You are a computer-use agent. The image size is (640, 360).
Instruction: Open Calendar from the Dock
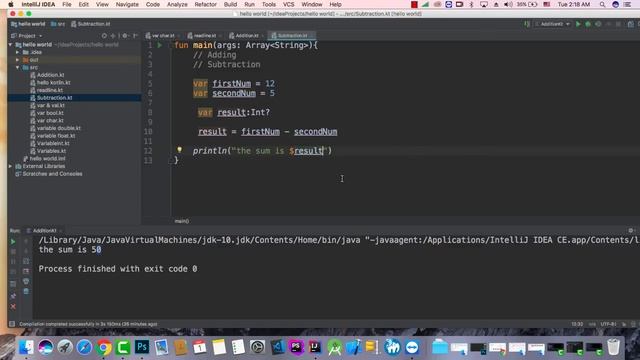click(200, 347)
